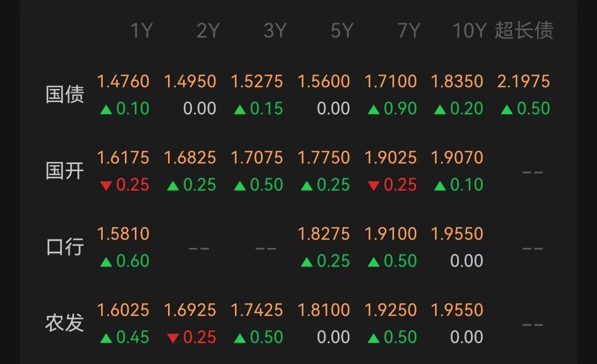Open the 国债 10Y yield 1.8350
The width and height of the screenshot is (597, 364).
pyautogui.click(x=457, y=81)
